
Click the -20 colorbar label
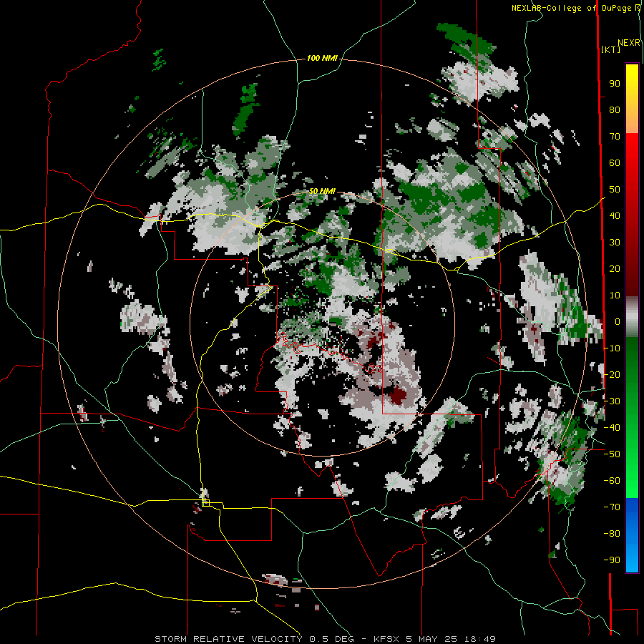click(x=612, y=375)
